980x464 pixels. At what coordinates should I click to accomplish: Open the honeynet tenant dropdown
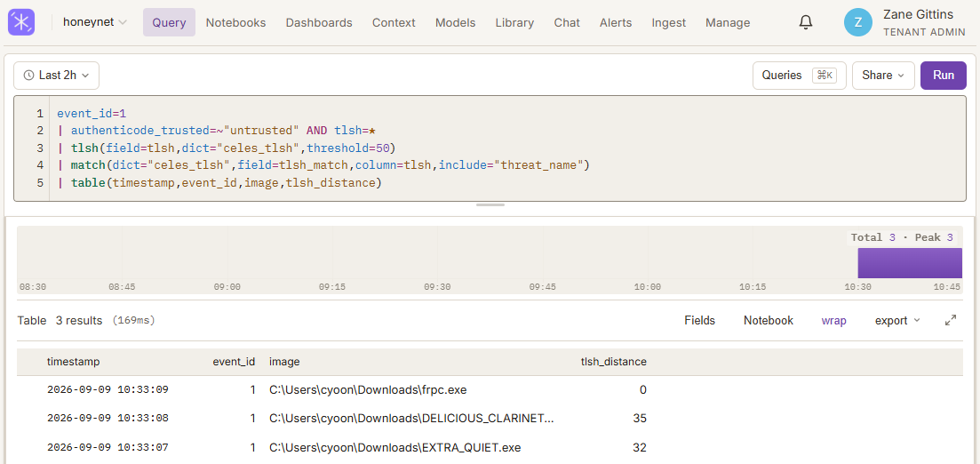click(x=95, y=22)
